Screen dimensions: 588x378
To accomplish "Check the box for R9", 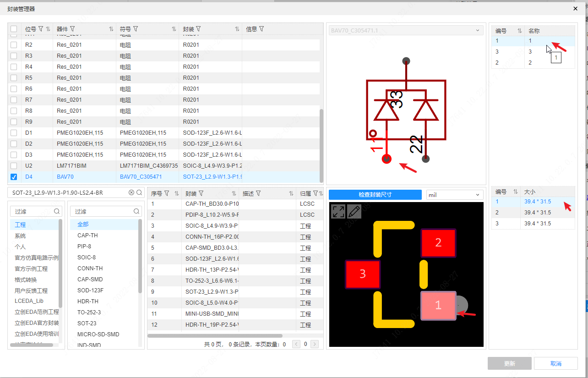I will (14, 122).
